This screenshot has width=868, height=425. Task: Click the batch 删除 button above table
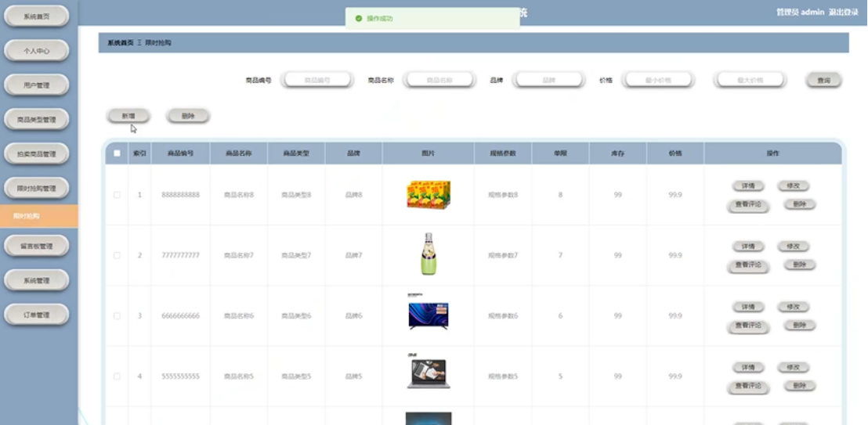point(188,116)
